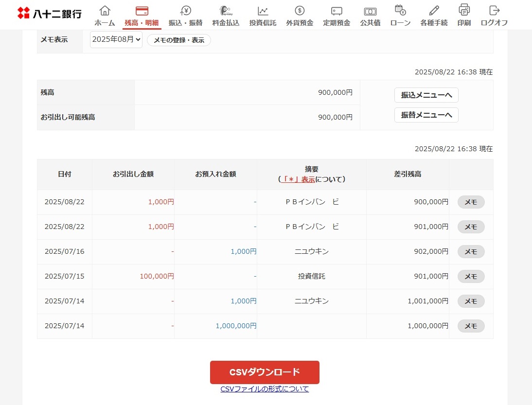The height and width of the screenshot is (405, 532).
Task: Click the 八十二銀行 logo
Action: (x=50, y=14)
